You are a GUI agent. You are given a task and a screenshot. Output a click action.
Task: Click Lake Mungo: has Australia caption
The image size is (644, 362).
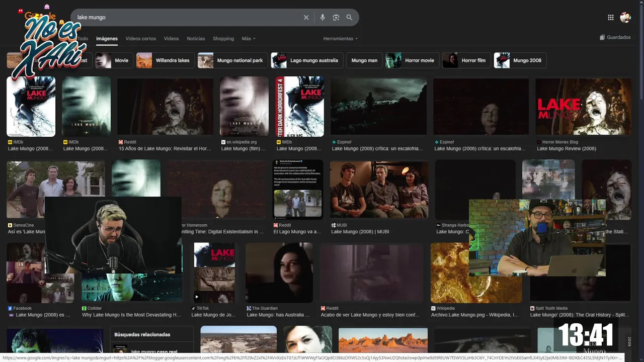278,315
